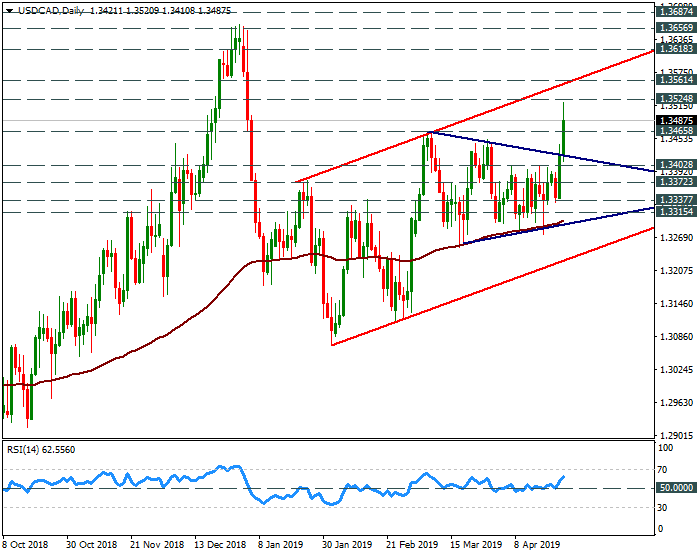Select the 1.35614 level label

[x=676, y=79]
